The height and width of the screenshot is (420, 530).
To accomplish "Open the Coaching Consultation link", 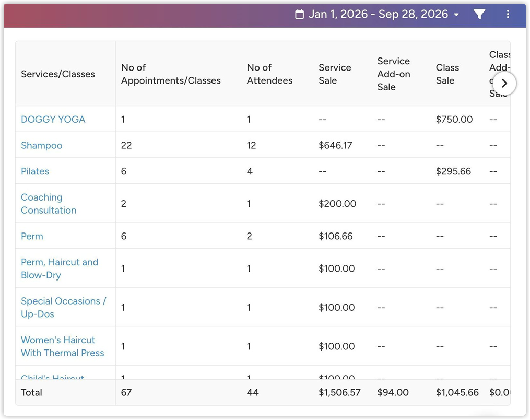I will click(49, 204).
